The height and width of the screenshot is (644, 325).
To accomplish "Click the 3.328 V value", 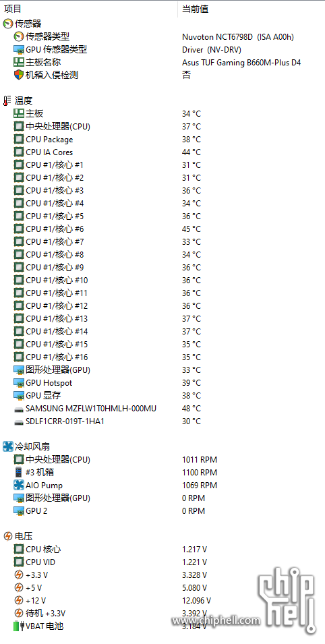I will [195, 575].
